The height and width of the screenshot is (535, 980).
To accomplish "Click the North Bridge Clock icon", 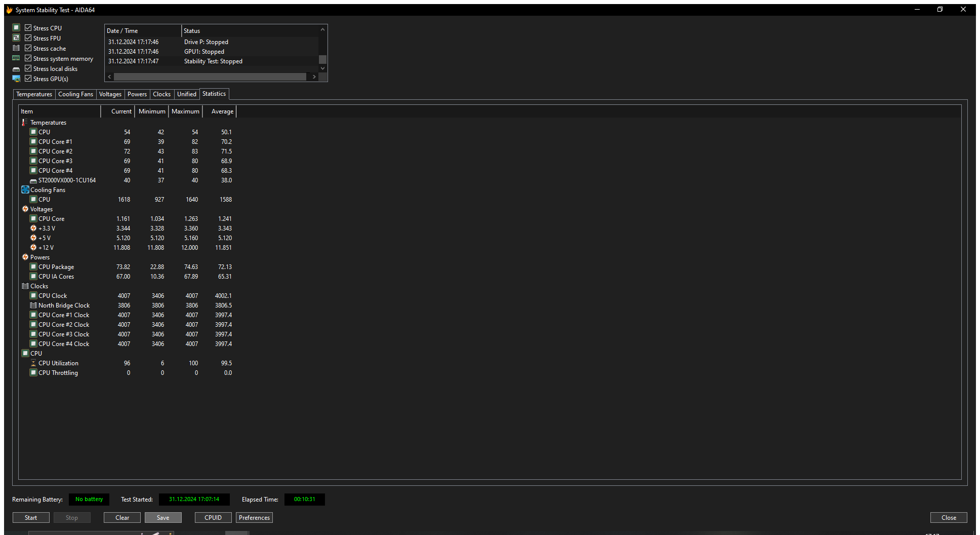I will [33, 305].
